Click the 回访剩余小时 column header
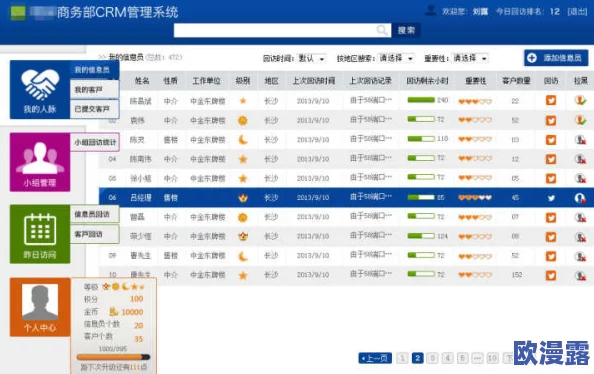594x374 pixels. [427, 81]
